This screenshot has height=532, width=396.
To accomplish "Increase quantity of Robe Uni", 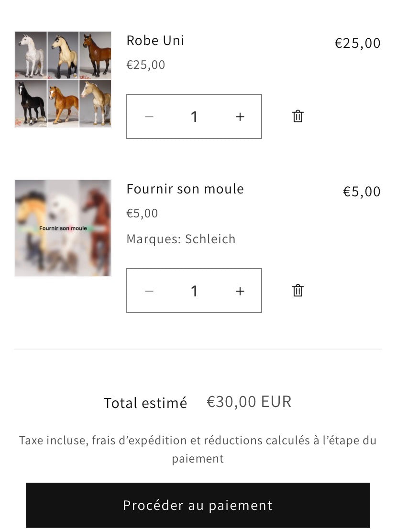I will (240, 117).
